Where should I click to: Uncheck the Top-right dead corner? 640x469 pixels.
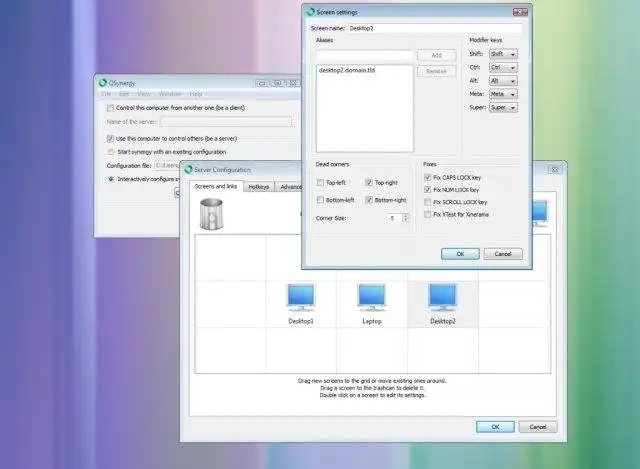pos(369,182)
